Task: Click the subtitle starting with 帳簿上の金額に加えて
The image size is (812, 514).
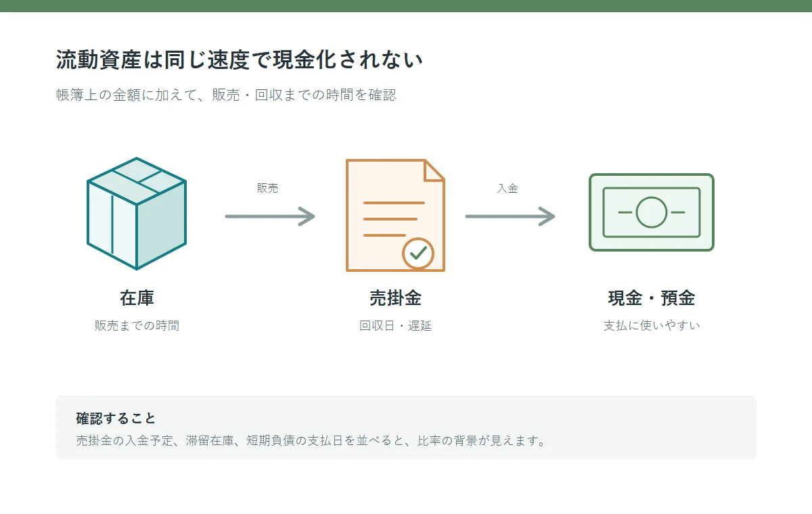Action: coord(226,95)
